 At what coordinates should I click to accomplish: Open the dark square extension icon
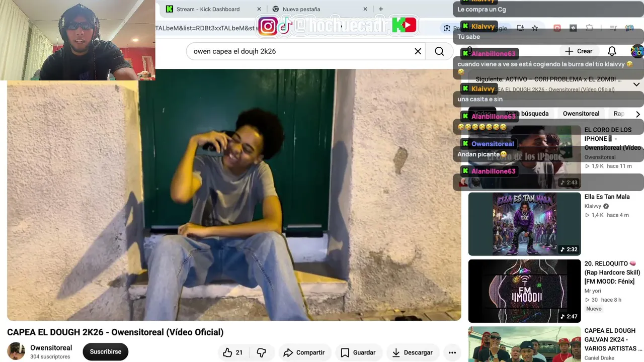573,28
